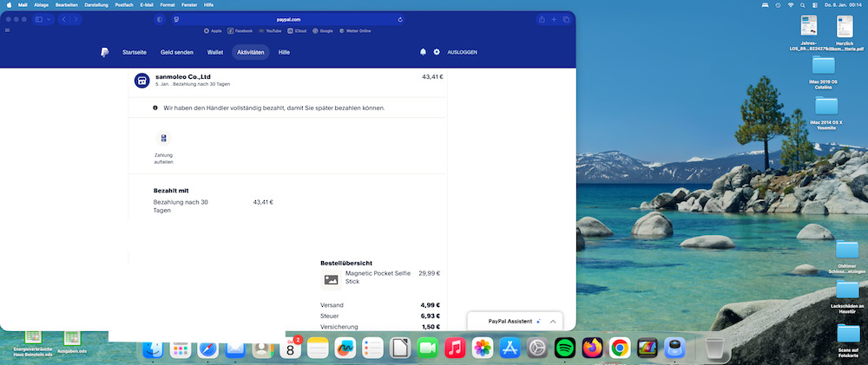Image resolution: width=868 pixels, height=365 pixels.
Task: Click the Zahlung aufteilen icon
Action: 163,139
